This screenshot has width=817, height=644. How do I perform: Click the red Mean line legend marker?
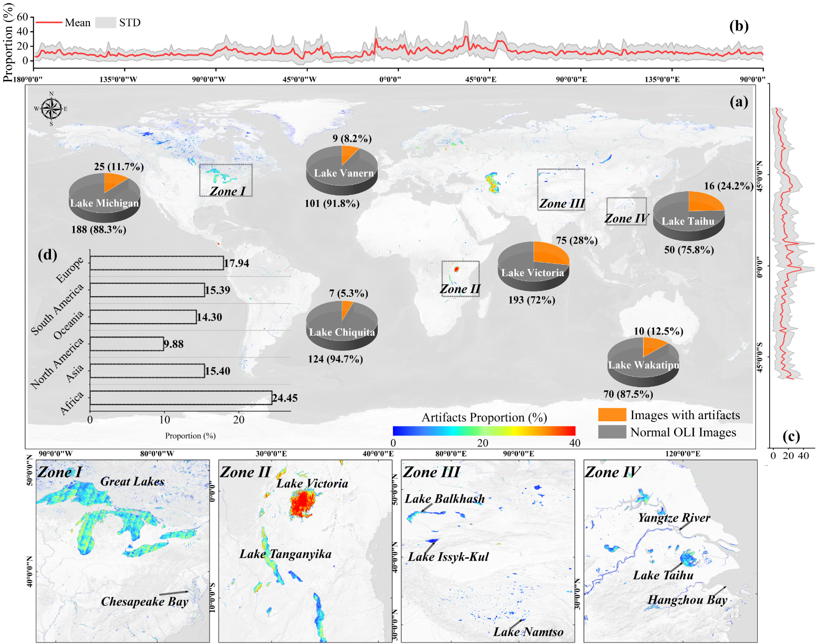[x=49, y=23]
